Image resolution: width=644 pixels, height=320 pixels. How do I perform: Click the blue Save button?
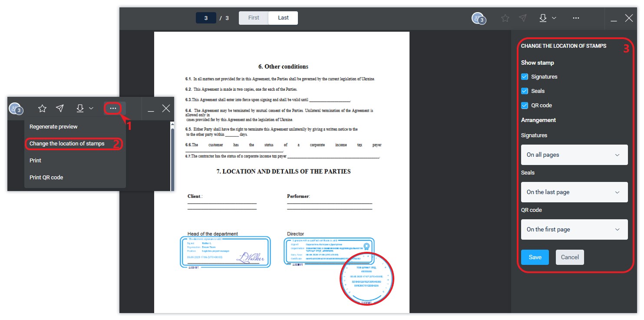coord(535,257)
